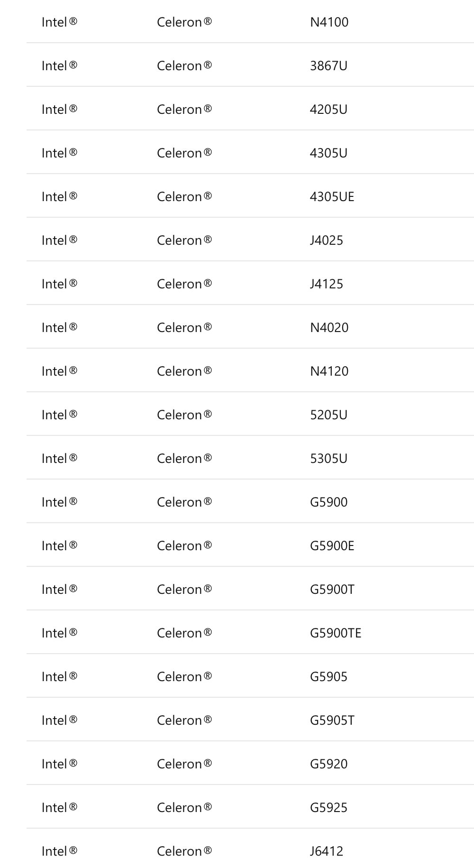The width and height of the screenshot is (474, 868).
Task: Select the 4305UE model cell
Action: click(332, 197)
